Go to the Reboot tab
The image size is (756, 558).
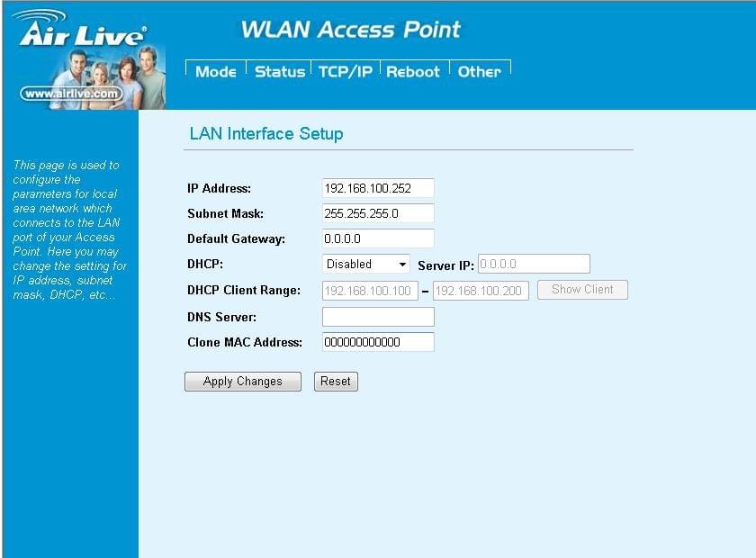(413, 72)
